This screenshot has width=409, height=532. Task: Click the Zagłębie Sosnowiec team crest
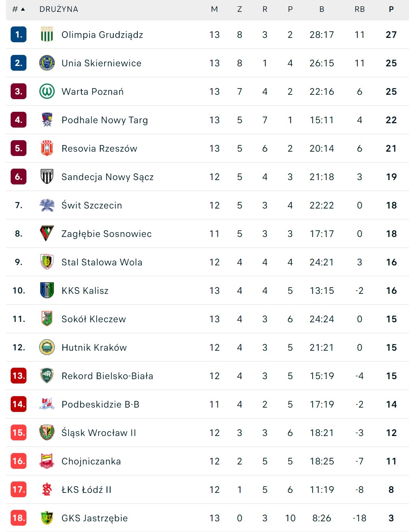(47, 234)
